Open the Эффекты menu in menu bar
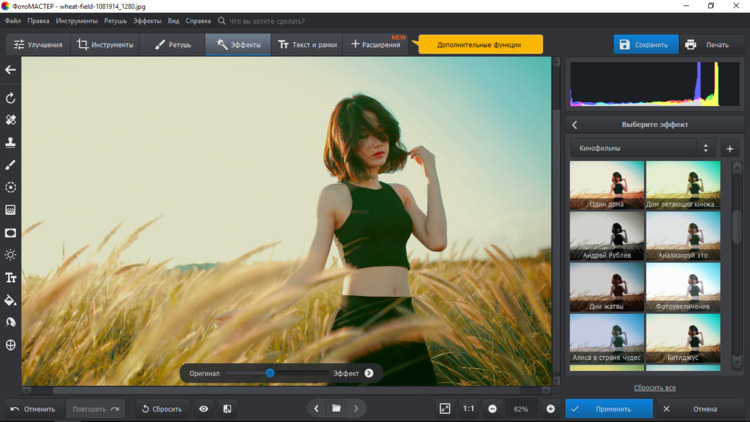 147,21
